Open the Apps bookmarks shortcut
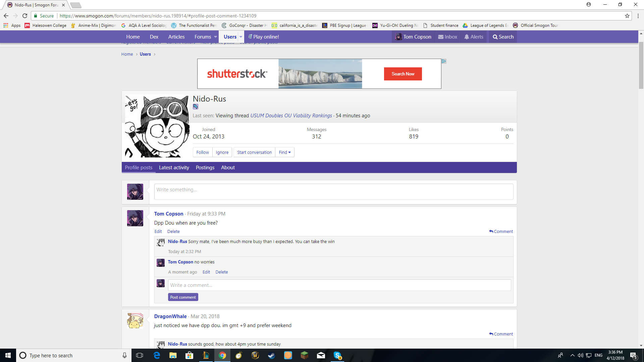 tap(12, 25)
